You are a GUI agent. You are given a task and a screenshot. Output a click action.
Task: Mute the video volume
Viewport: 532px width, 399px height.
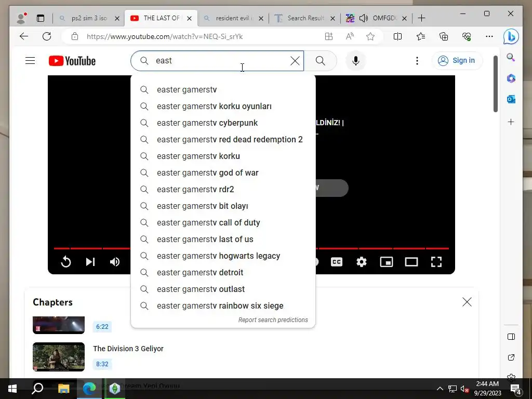[x=115, y=262]
